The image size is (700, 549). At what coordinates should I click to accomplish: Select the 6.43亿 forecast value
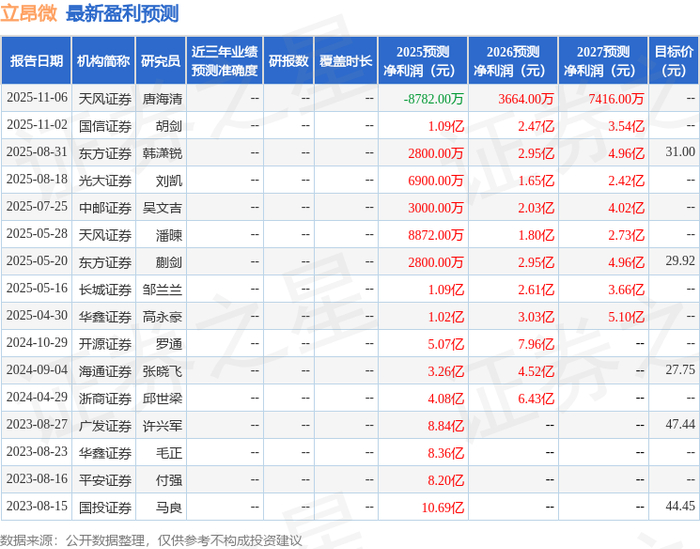point(536,399)
